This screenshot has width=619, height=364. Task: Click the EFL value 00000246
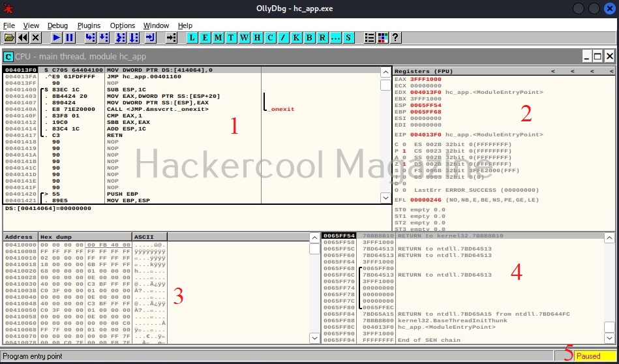(425, 200)
